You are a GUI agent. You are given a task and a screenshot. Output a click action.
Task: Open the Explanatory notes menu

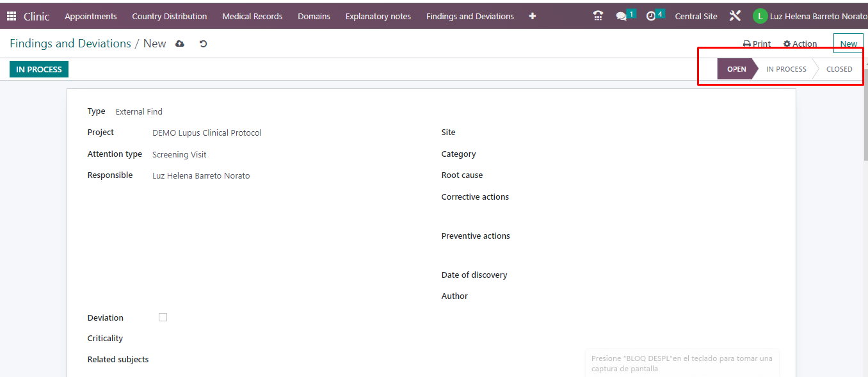[378, 17]
